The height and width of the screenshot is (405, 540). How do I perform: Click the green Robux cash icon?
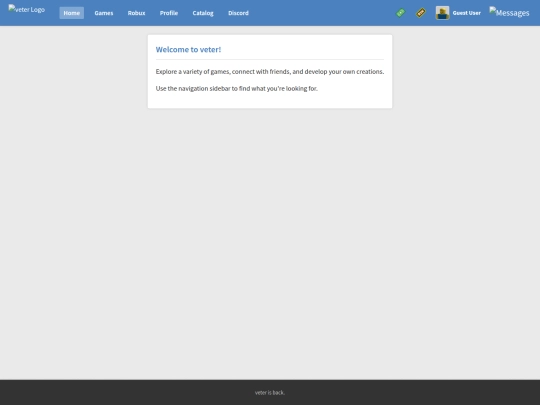[401, 13]
